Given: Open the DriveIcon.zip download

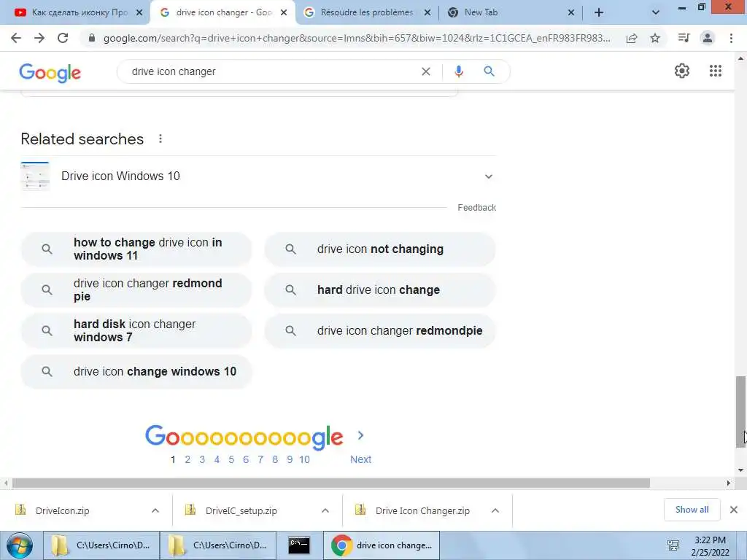Looking at the screenshot, I should 63,511.
